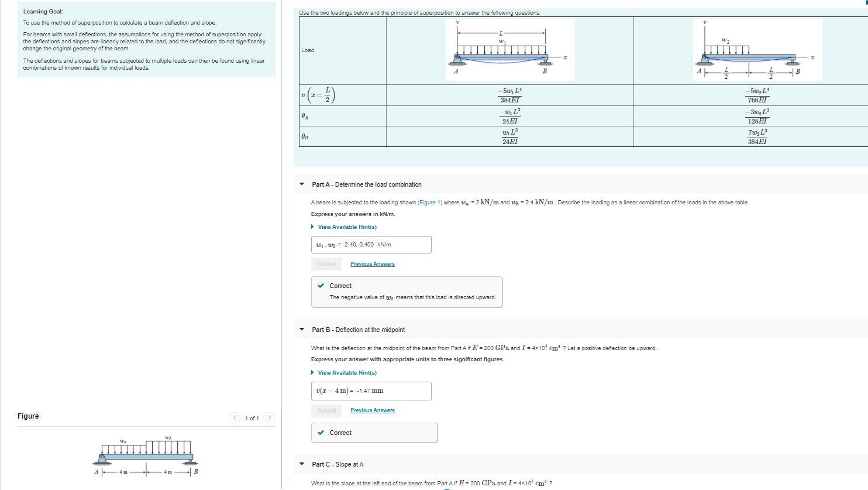The height and width of the screenshot is (490, 868).
Task: Click the Submit button in Part A
Action: point(326,264)
